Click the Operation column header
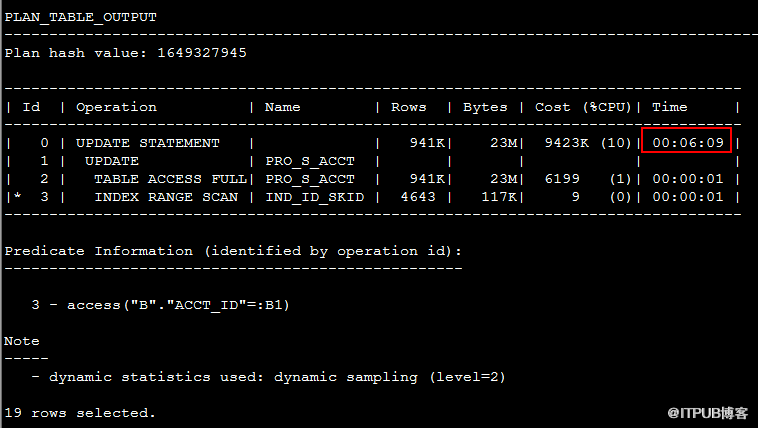758x428 pixels. (x=117, y=107)
